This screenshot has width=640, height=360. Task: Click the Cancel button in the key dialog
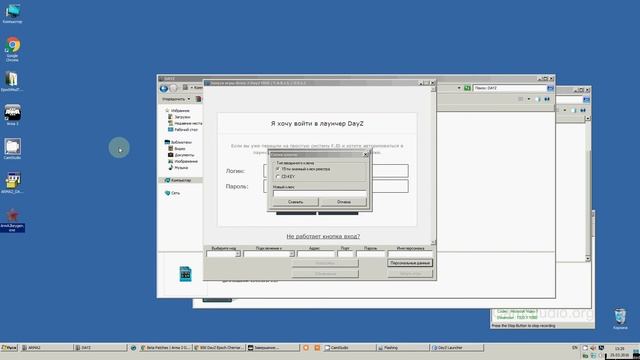coord(344,202)
